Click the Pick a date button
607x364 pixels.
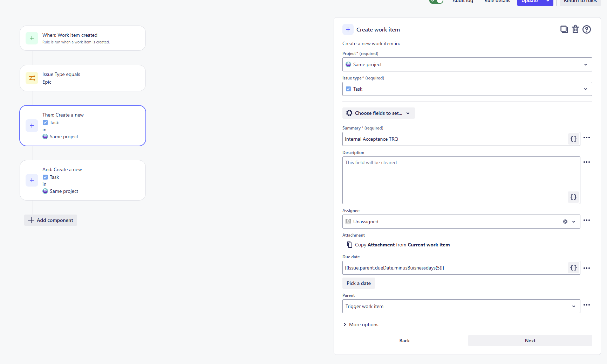pyautogui.click(x=359, y=283)
